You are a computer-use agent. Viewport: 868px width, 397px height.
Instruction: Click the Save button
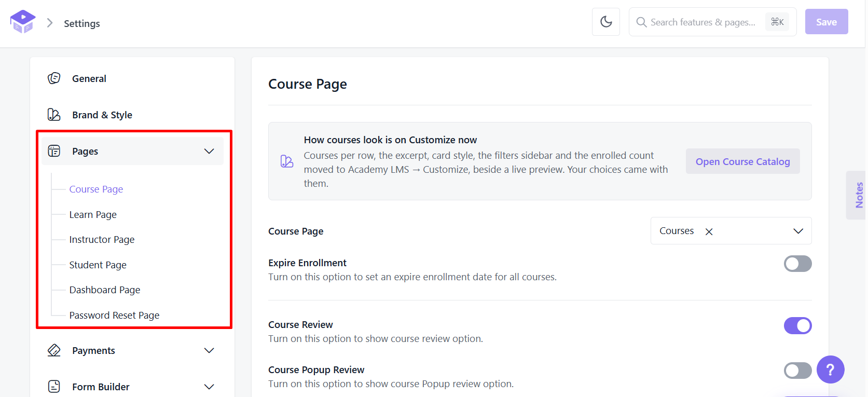(x=826, y=22)
